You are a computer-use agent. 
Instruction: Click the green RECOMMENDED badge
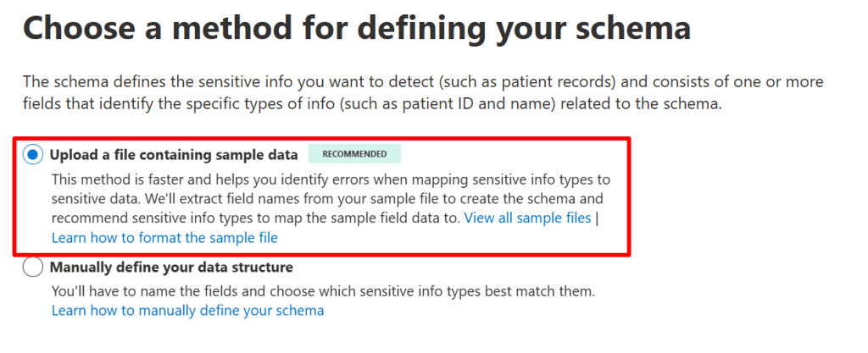354,154
